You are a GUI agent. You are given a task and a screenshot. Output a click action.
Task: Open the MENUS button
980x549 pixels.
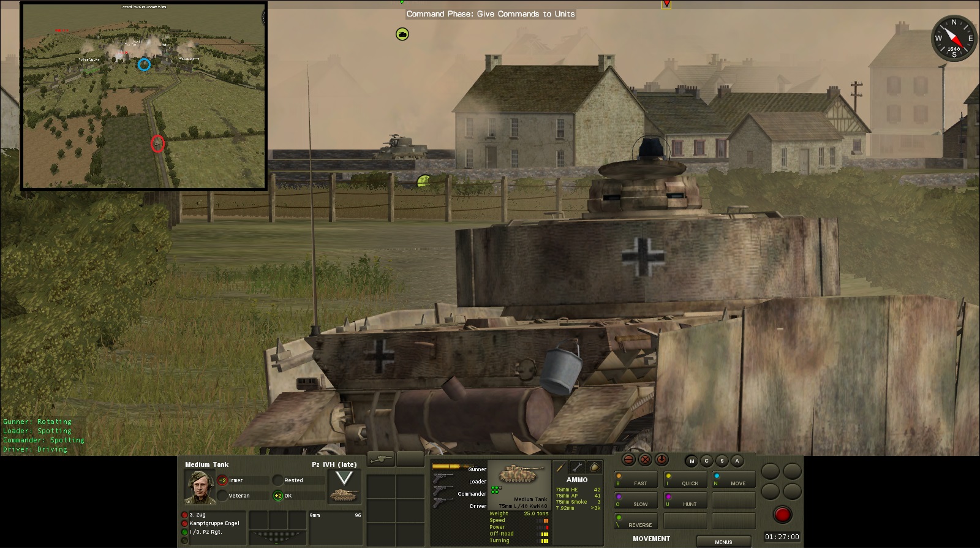tap(723, 542)
